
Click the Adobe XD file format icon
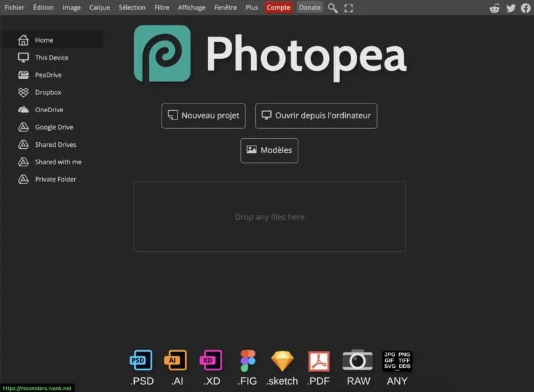point(212,360)
